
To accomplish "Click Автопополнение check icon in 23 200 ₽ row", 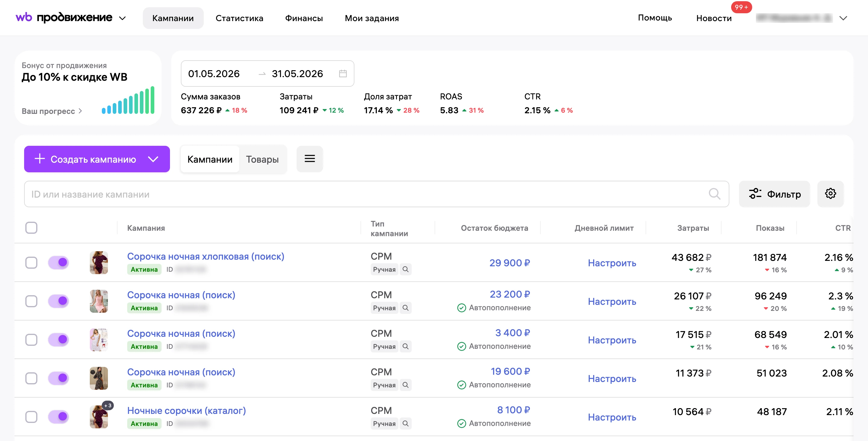I will pos(461,308).
